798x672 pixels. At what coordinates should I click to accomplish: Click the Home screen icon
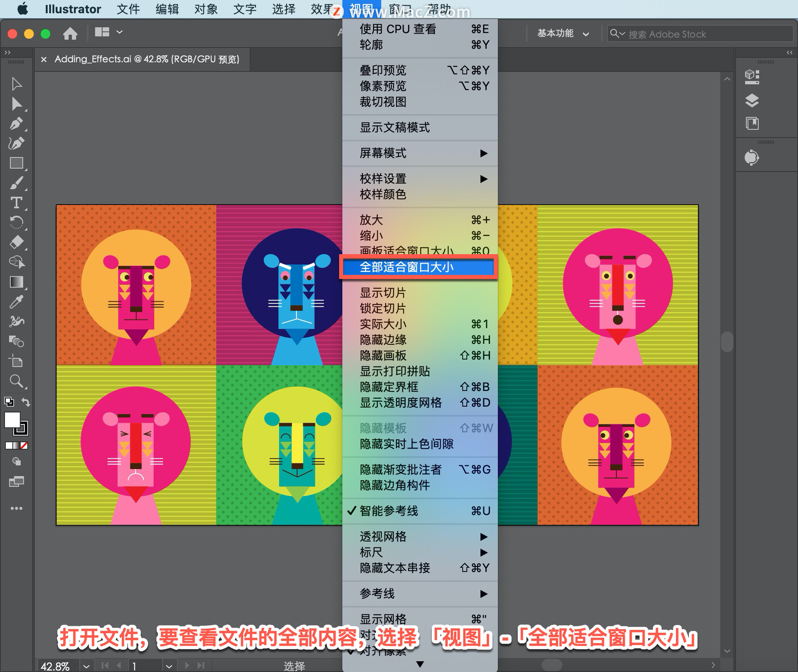pyautogui.click(x=70, y=33)
